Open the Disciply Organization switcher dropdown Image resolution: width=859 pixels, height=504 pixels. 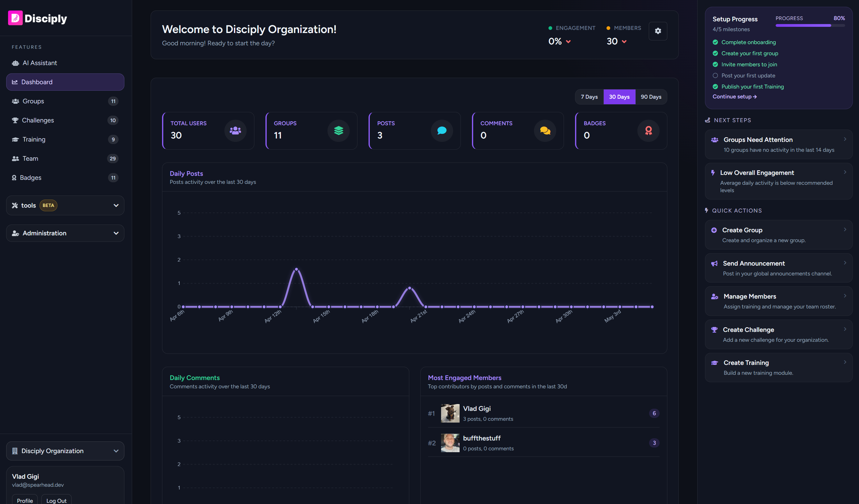(x=65, y=451)
